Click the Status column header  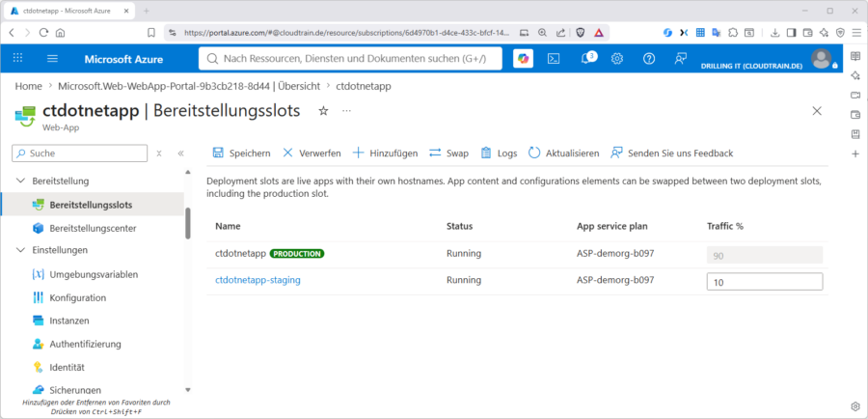point(459,226)
